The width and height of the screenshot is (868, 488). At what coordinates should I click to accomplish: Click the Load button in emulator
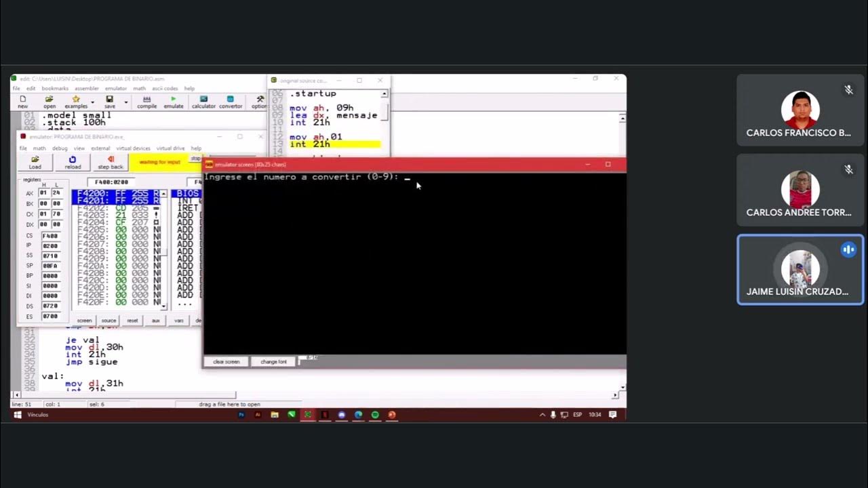[x=35, y=163]
